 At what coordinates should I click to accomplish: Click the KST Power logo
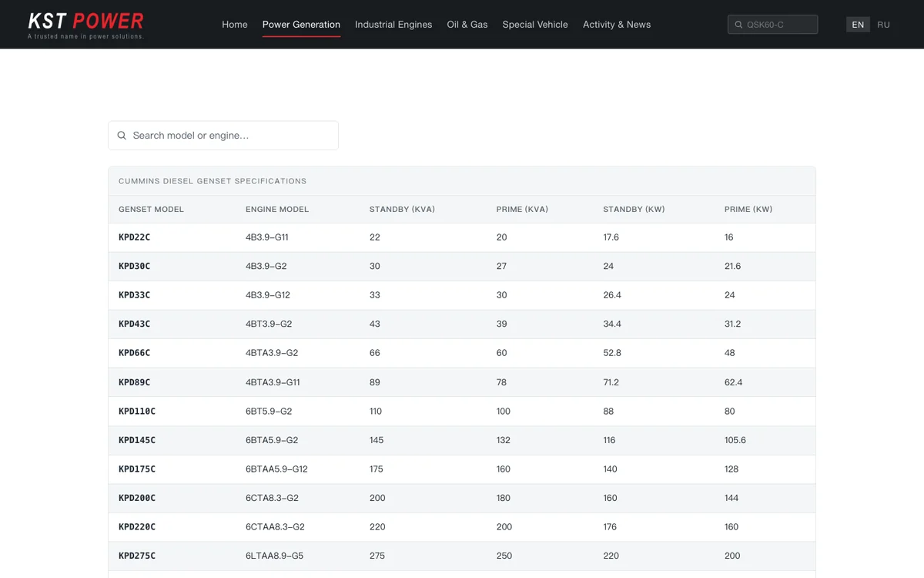pos(85,25)
